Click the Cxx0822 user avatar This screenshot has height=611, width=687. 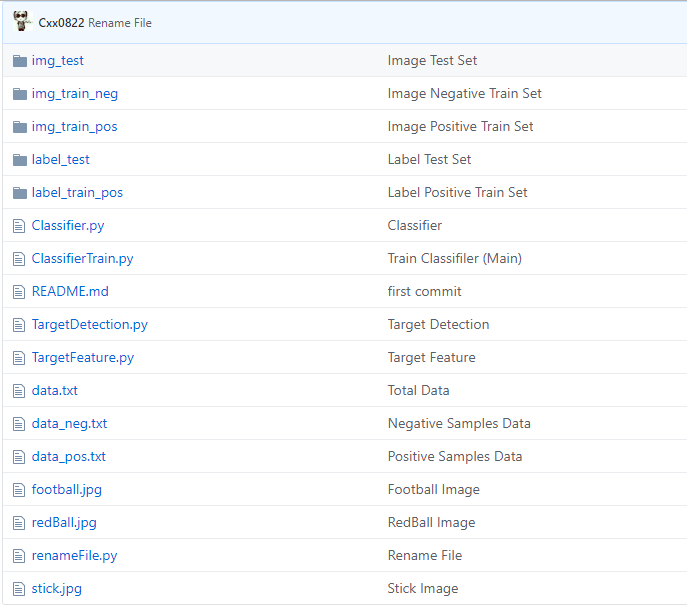(23, 21)
